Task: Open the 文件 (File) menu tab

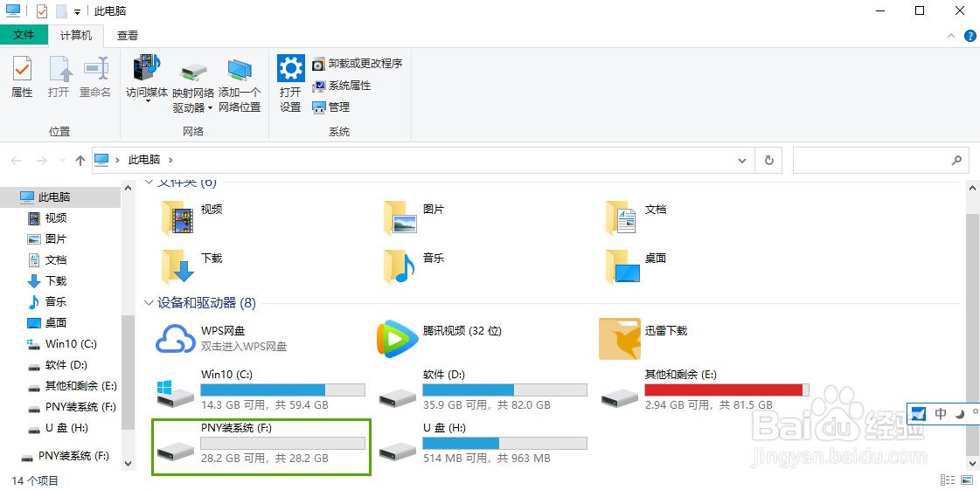Action: point(24,36)
